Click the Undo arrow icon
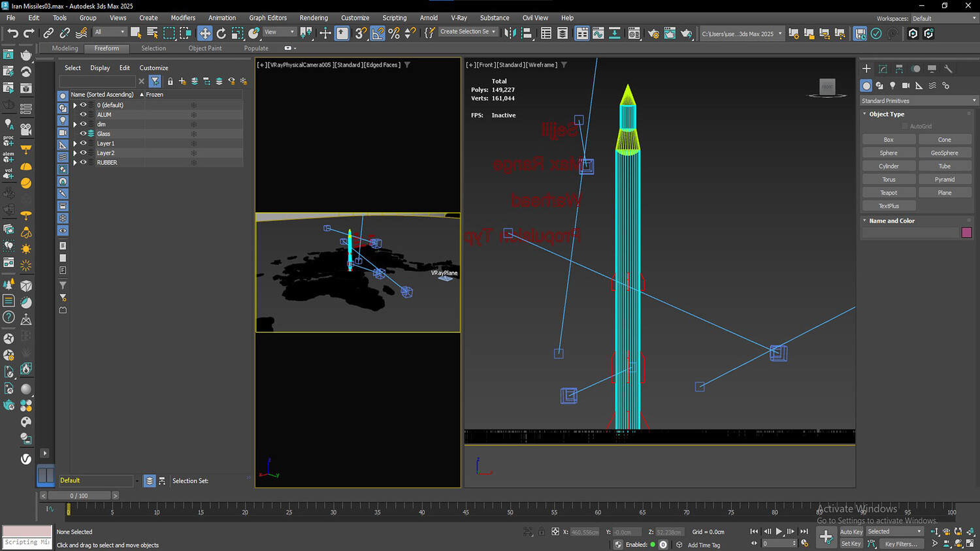The image size is (980, 551). pos(12,33)
